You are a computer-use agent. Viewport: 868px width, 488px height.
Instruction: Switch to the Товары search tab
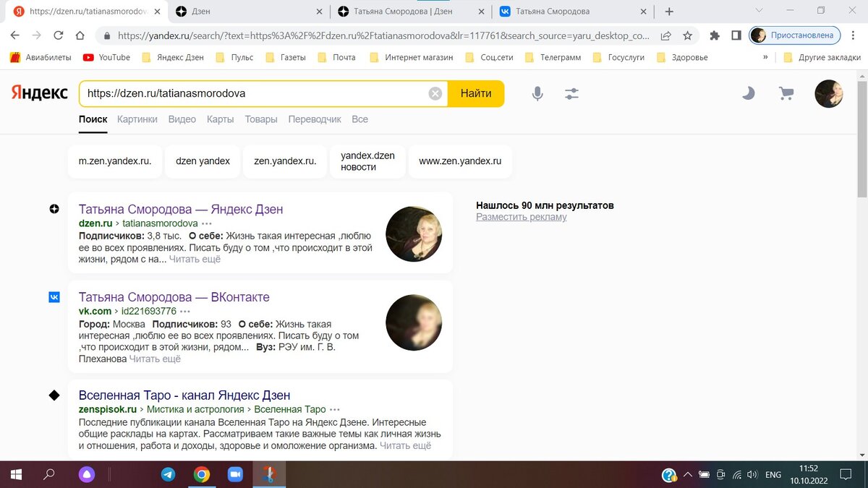(261, 119)
